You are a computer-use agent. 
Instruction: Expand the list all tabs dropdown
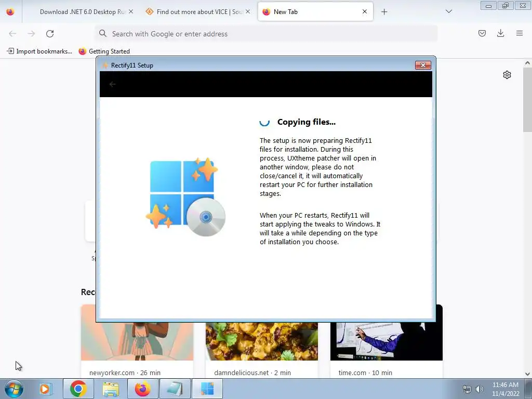click(x=448, y=11)
